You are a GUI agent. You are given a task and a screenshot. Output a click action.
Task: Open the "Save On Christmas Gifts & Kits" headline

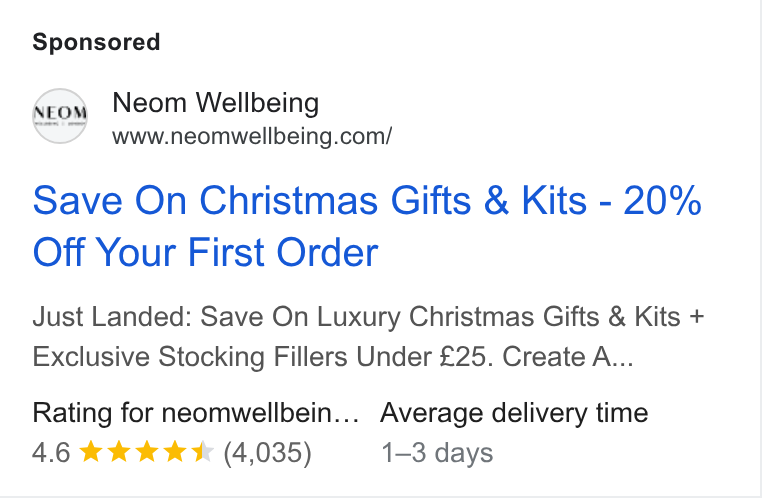tap(310, 200)
